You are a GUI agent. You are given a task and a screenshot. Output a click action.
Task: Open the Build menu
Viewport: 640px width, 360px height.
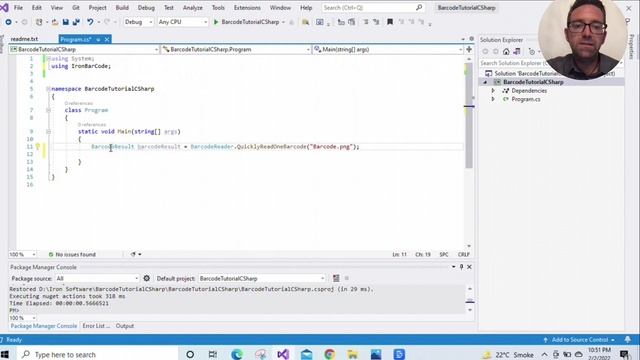(x=122, y=8)
